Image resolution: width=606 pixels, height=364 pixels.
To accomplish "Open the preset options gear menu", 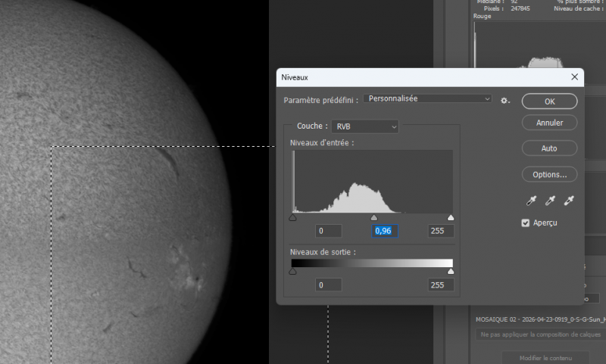I will coord(504,101).
